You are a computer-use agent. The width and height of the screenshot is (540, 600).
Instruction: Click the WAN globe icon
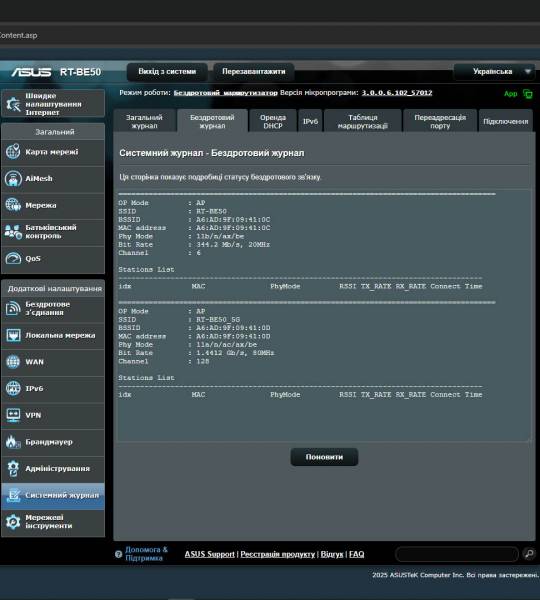pyautogui.click(x=13, y=362)
